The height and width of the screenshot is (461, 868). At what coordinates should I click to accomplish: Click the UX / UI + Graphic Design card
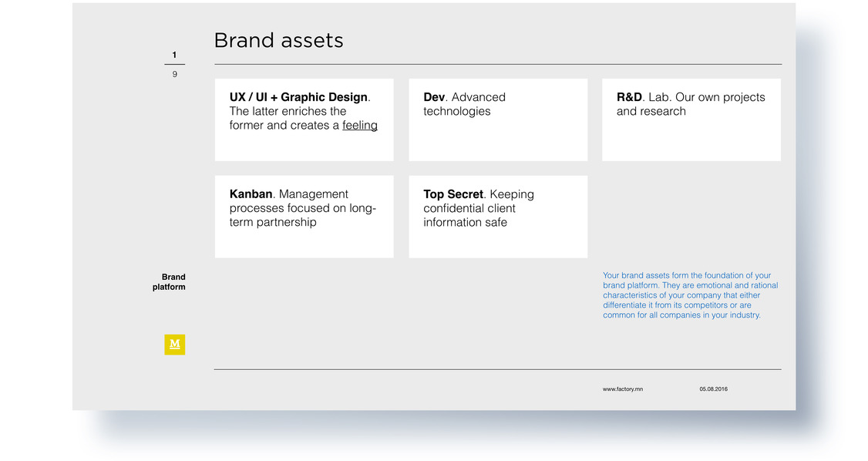pyautogui.click(x=304, y=119)
